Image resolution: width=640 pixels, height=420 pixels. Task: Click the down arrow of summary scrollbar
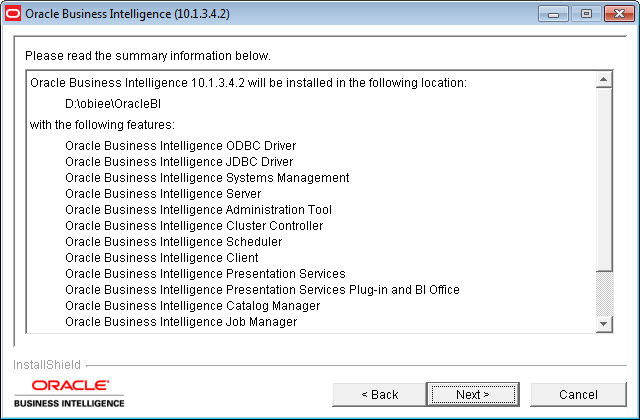604,324
